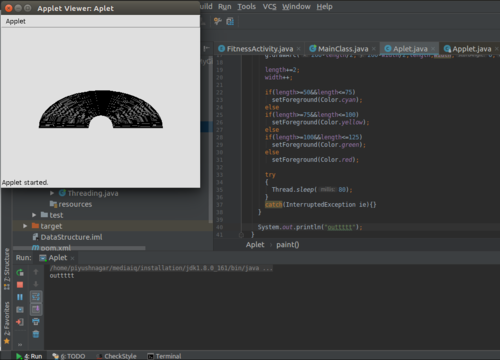Expand the test folder
Viewport: 500px width, 360px height.
(34, 215)
